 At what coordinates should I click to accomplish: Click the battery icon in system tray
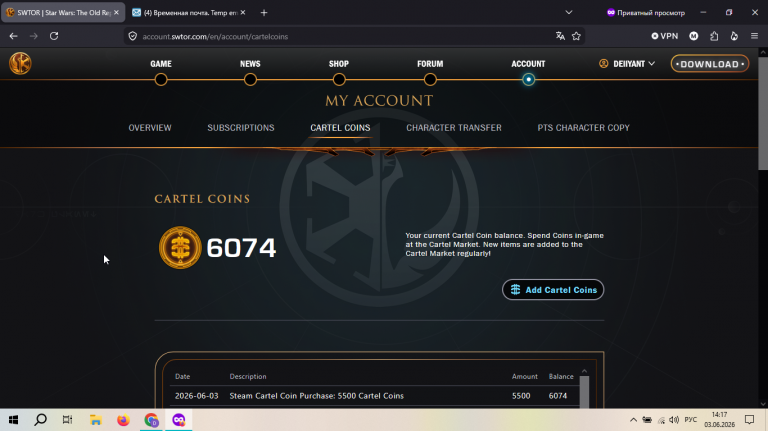tap(647, 420)
